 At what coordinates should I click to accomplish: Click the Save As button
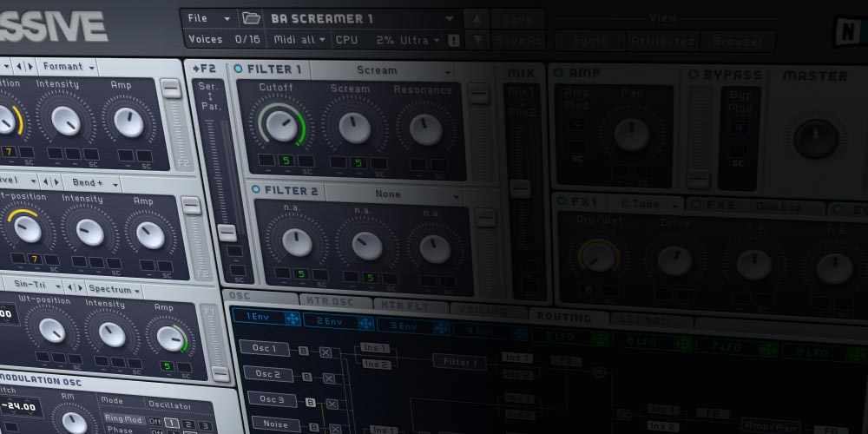(517, 41)
